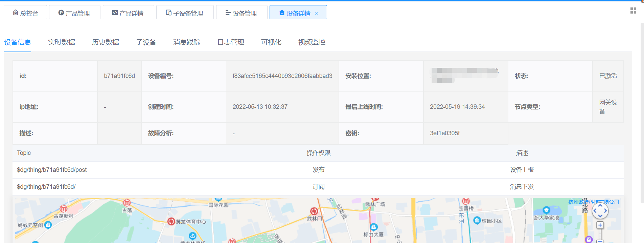Click the house icon on 设备详情 tab
Screen dimensions: 644x243
pyautogui.click(x=282, y=13)
